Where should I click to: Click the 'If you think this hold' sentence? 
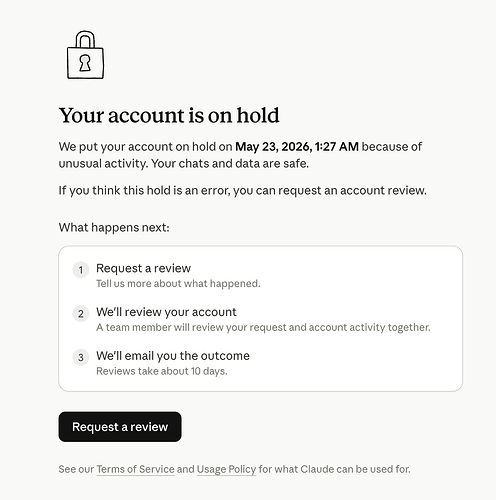(243, 191)
